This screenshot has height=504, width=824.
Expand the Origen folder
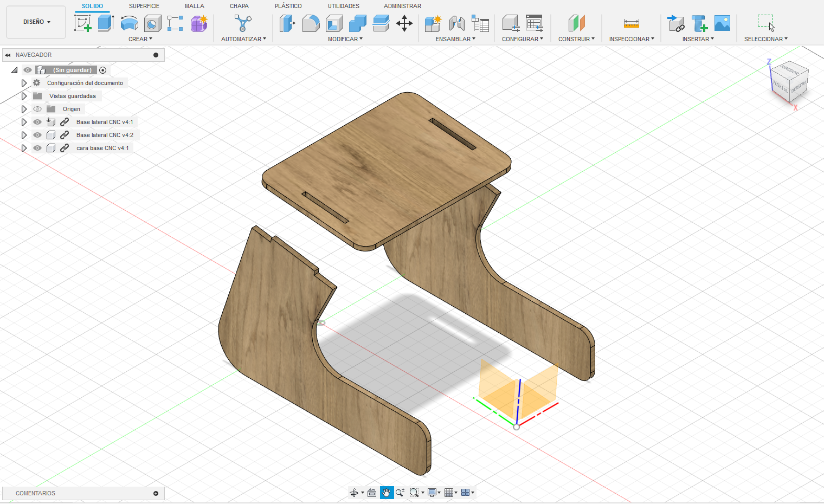coord(24,109)
